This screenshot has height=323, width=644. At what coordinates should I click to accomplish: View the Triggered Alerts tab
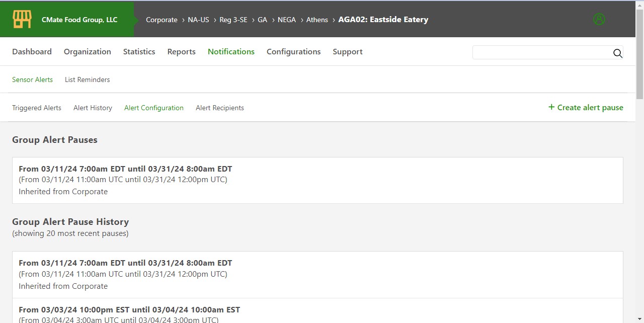(37, 108)
